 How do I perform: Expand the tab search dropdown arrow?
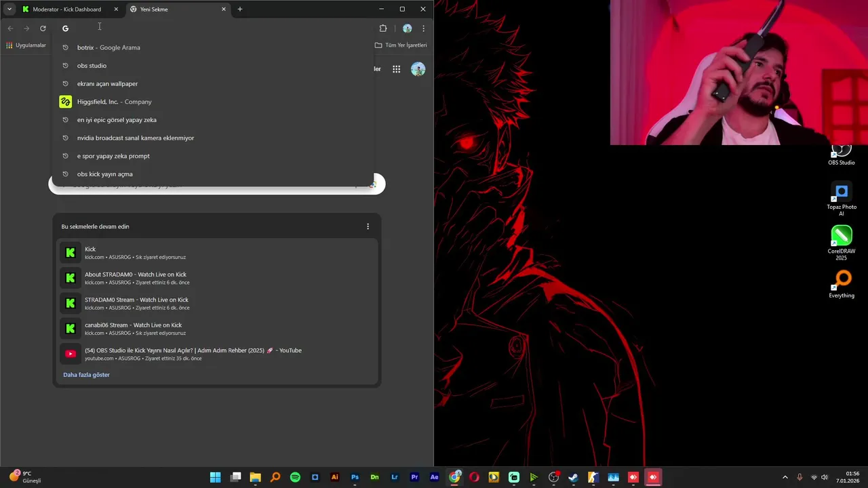(9, 9)
